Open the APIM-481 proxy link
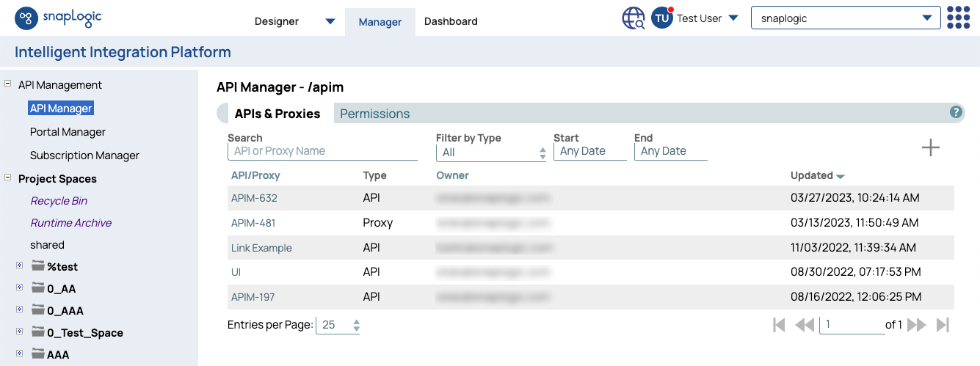Viewport: 980px width, 366px height. point(253,223)
